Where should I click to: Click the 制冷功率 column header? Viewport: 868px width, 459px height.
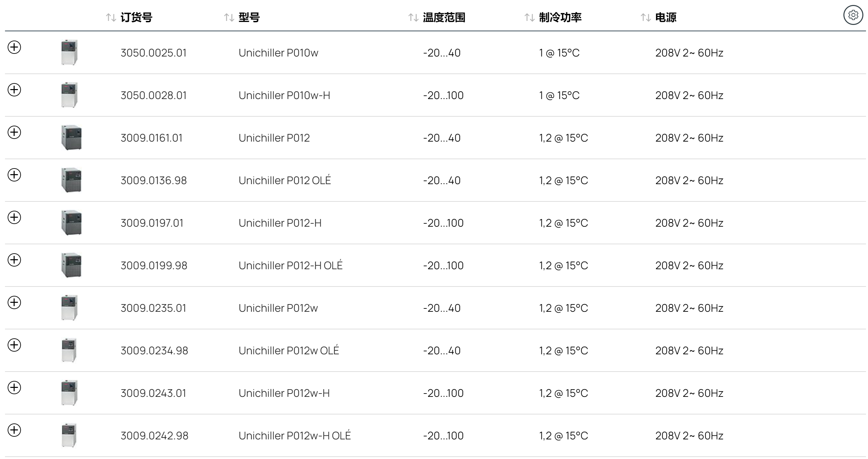tap(560, 18)
